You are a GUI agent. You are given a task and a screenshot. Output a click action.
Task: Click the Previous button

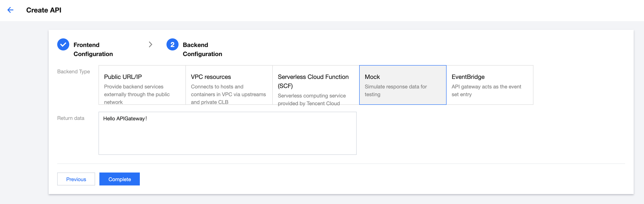tap(76, 179)
